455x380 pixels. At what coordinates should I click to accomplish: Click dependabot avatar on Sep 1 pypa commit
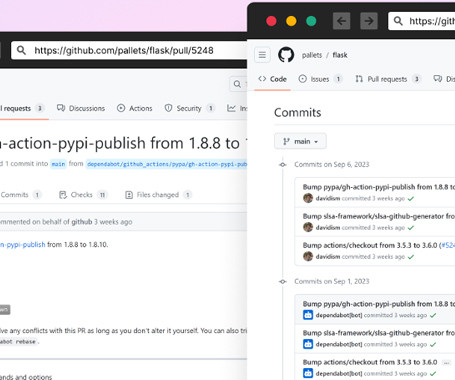308,315
